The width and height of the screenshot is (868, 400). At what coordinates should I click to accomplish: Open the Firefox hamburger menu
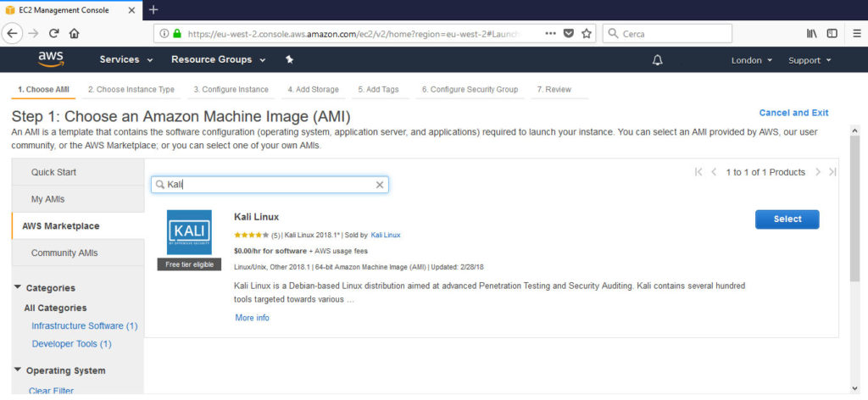[856, 34]
